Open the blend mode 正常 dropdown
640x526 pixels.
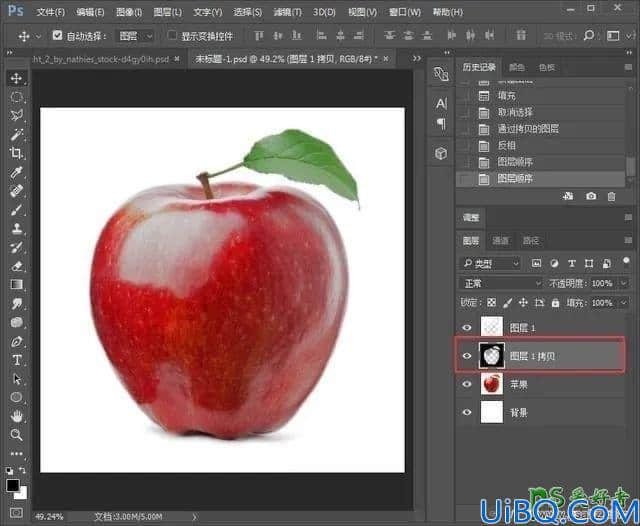coord(501,283)
